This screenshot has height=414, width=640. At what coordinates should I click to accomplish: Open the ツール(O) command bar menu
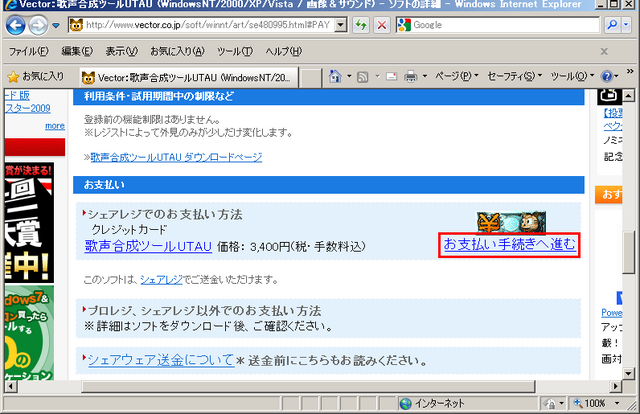click(572, 76)
